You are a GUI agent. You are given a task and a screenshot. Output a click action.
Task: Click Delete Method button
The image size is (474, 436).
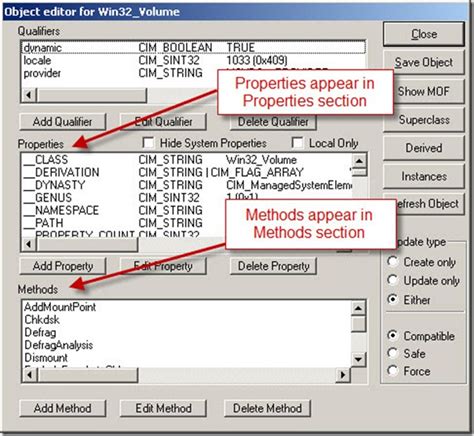click(x=267, y=408)
